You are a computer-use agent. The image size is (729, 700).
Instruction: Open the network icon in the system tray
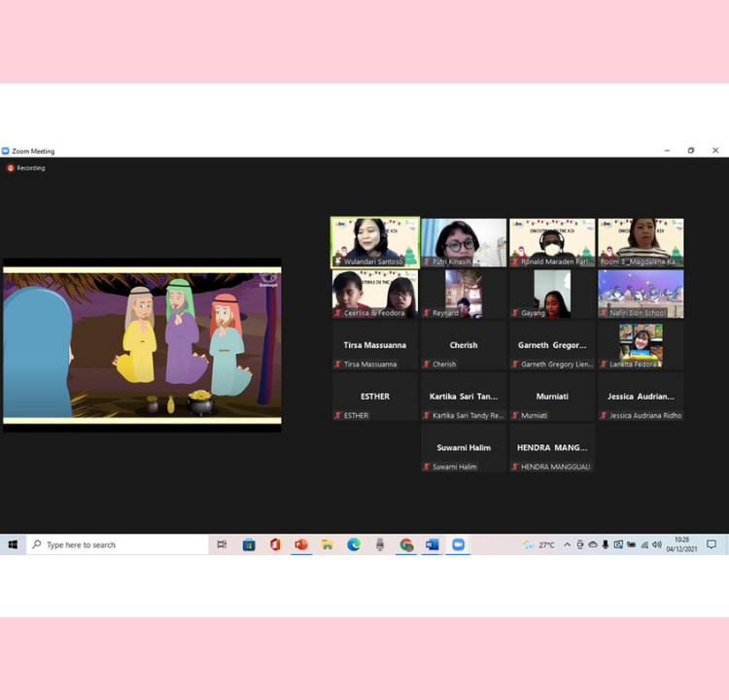[x=644, y=544]
